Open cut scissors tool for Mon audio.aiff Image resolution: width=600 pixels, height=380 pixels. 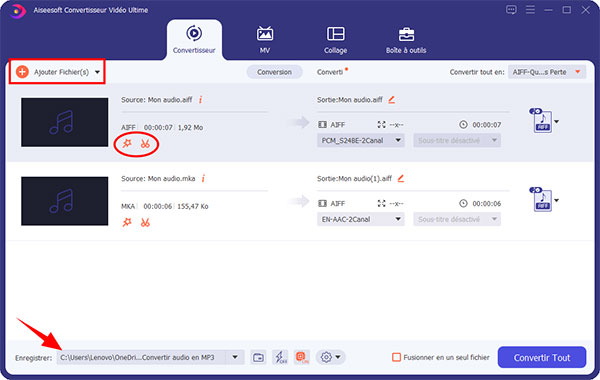[x=145, y=144]
